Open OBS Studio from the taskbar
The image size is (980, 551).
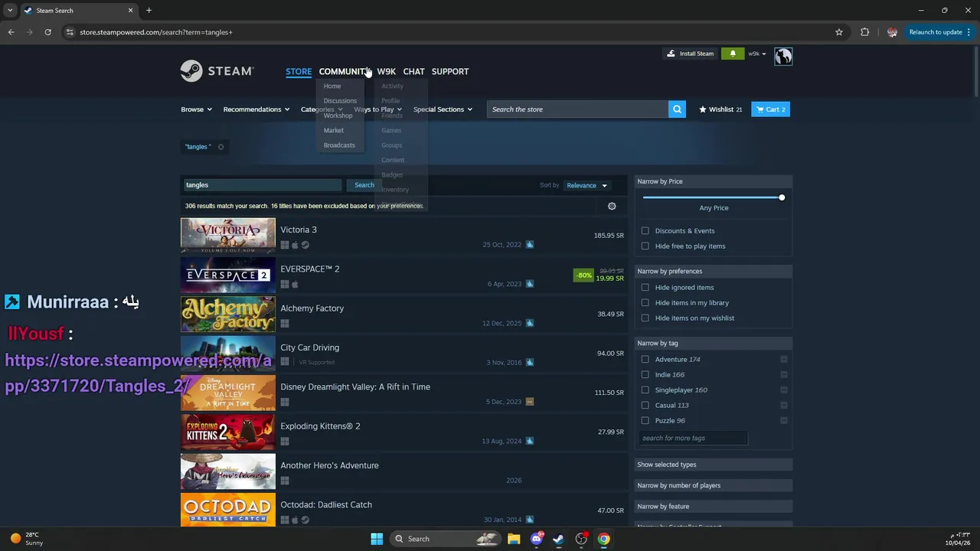click(582, 539)
